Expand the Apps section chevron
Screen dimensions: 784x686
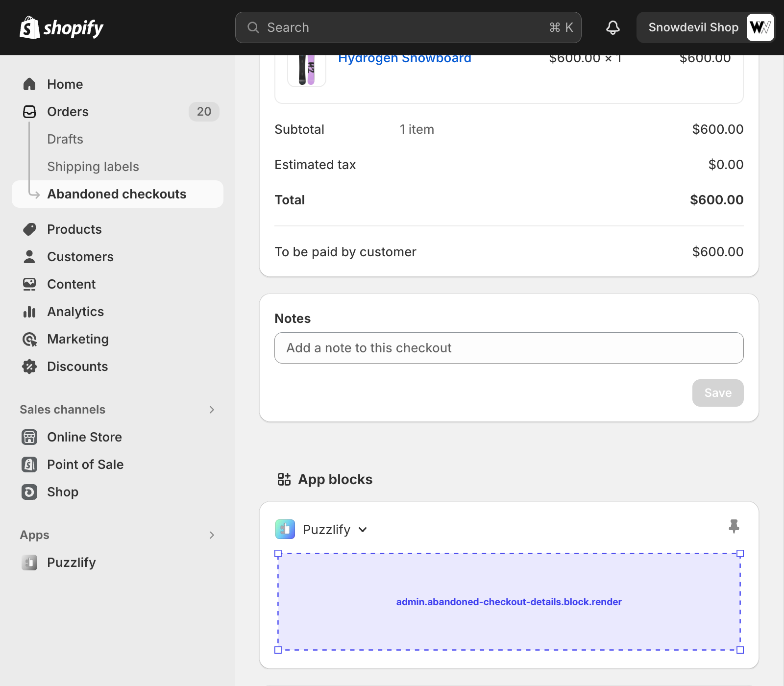coord(212,535)
